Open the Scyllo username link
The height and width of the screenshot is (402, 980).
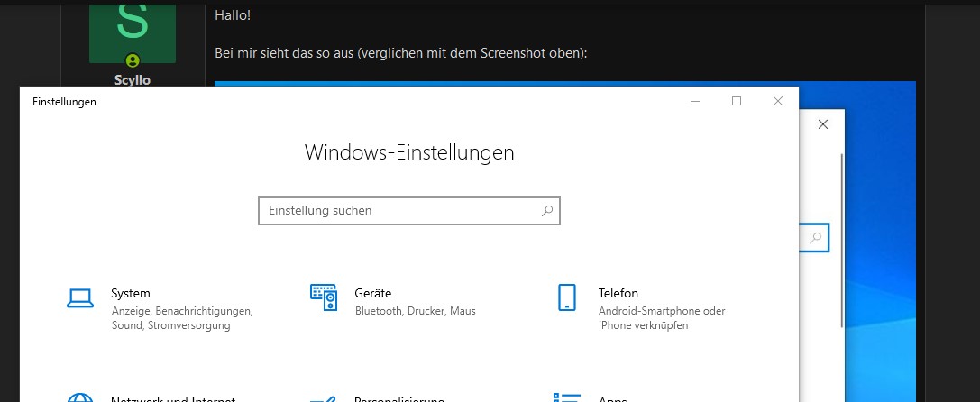click(x=133, y=80)
